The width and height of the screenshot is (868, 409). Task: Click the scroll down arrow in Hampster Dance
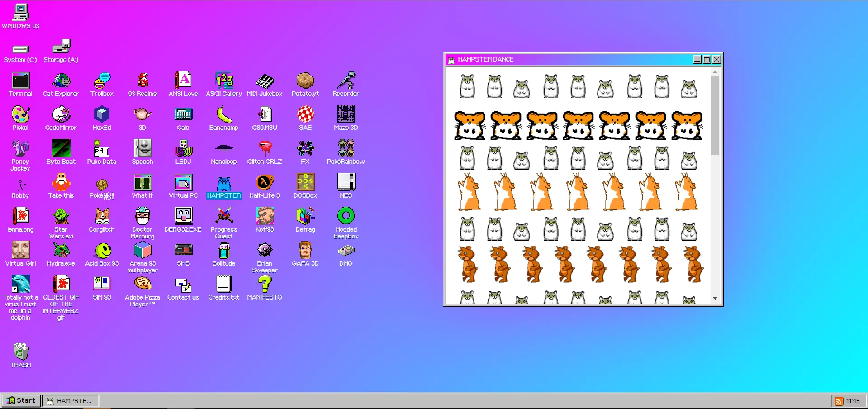tap(715, 298)
